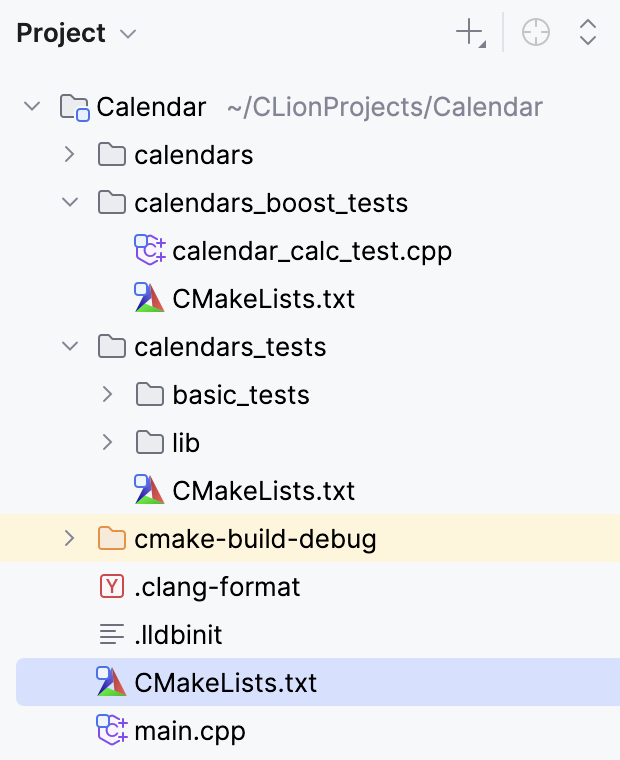Collapse the calendars_tests folder
The height and width of the screenshot is (760, 620).
point(69,347)
